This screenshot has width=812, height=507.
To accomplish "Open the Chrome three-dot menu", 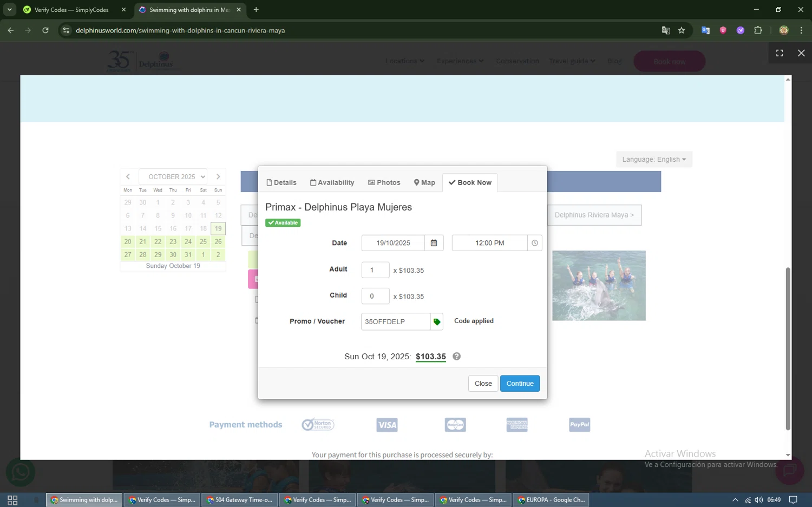I will [801, 30].
